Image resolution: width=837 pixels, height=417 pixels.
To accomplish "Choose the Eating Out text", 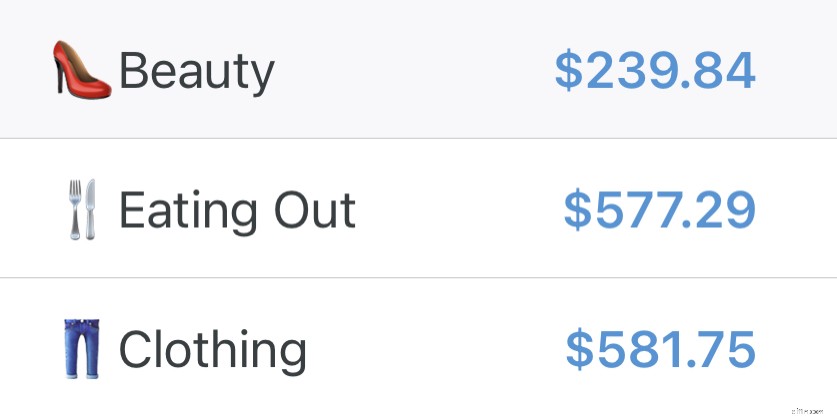I will 237,210.
